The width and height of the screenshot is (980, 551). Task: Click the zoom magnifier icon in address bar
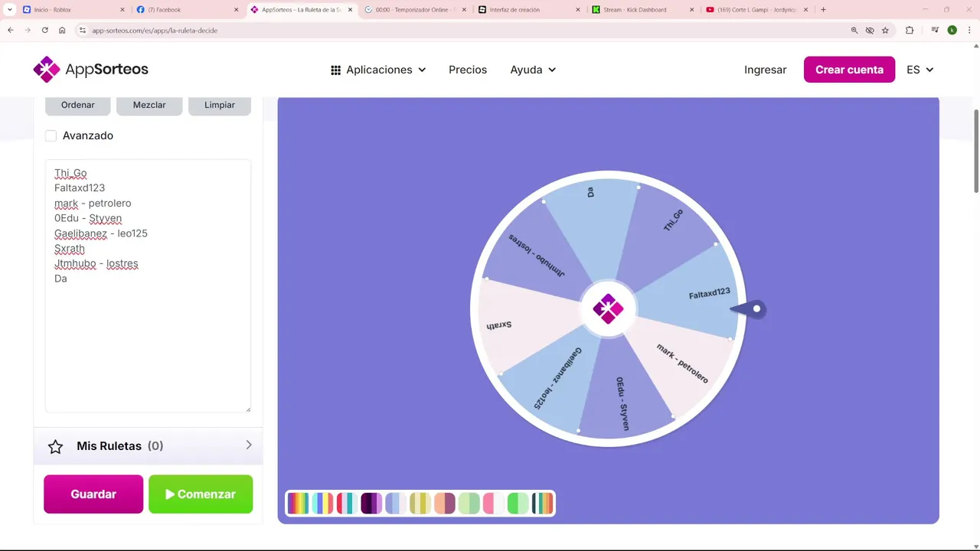click(854, 30)
